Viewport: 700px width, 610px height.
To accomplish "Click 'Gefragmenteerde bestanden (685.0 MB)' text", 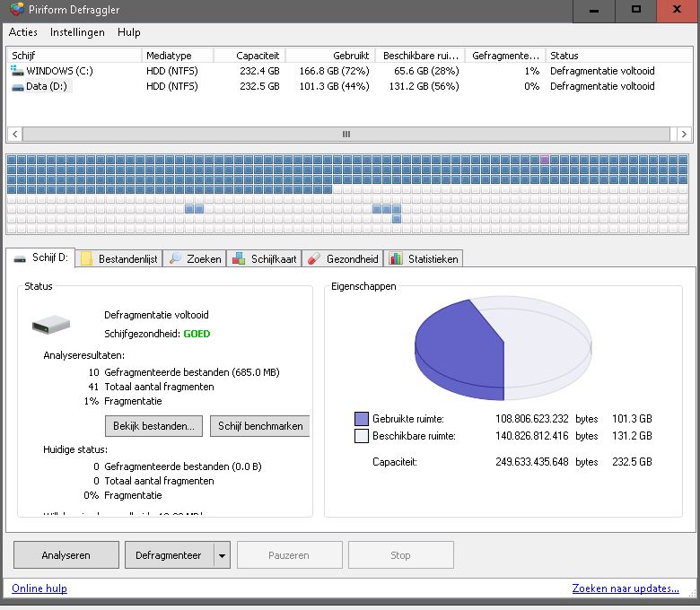I will coord(191,372).
